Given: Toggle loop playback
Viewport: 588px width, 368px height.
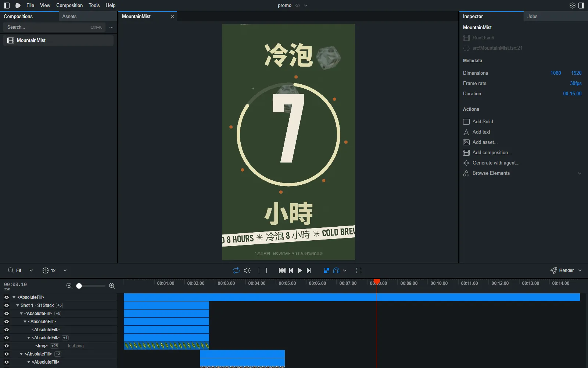Looking at the screenshot, I should click(236, 270).
